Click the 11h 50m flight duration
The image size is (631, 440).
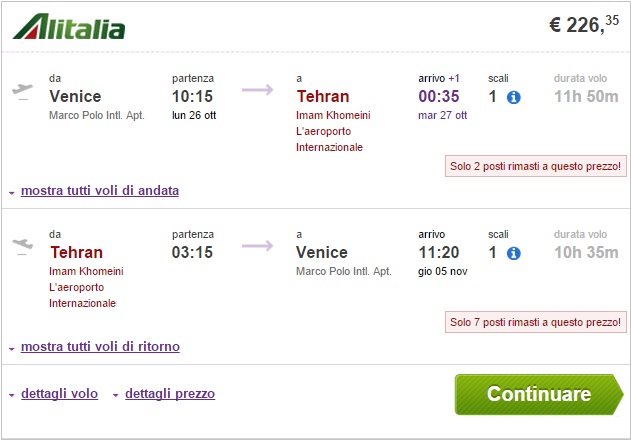point(586,97)
